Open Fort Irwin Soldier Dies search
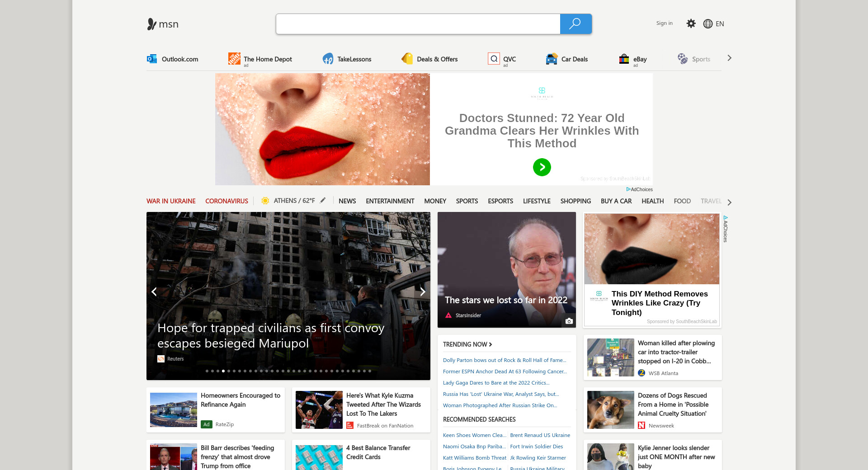 click(537, 446)
